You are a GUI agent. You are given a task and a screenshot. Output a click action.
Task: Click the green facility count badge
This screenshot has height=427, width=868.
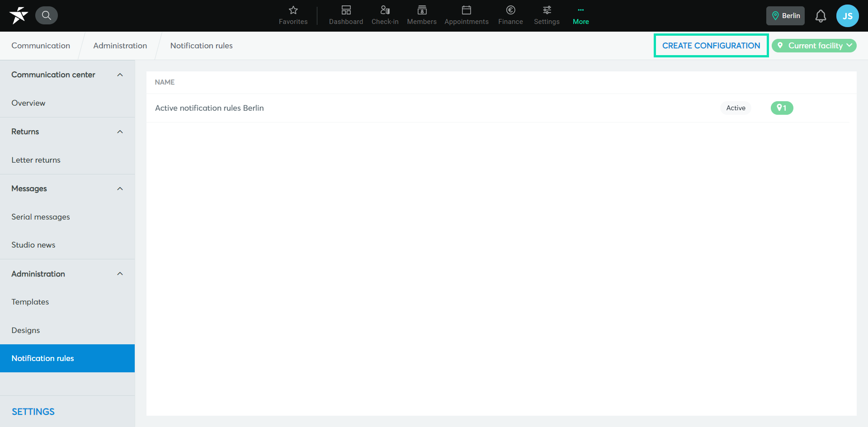pyautogui.click(x=782, y=108)
